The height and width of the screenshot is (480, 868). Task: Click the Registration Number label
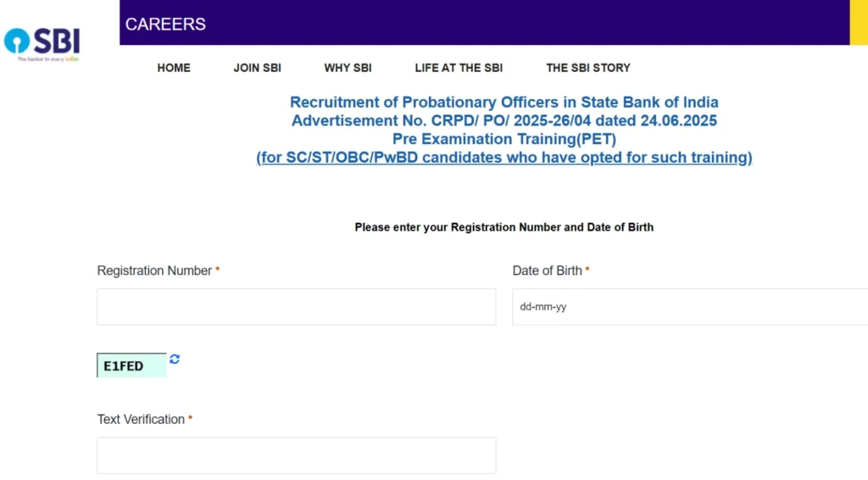pyautogui.click(x=154, y=271)
